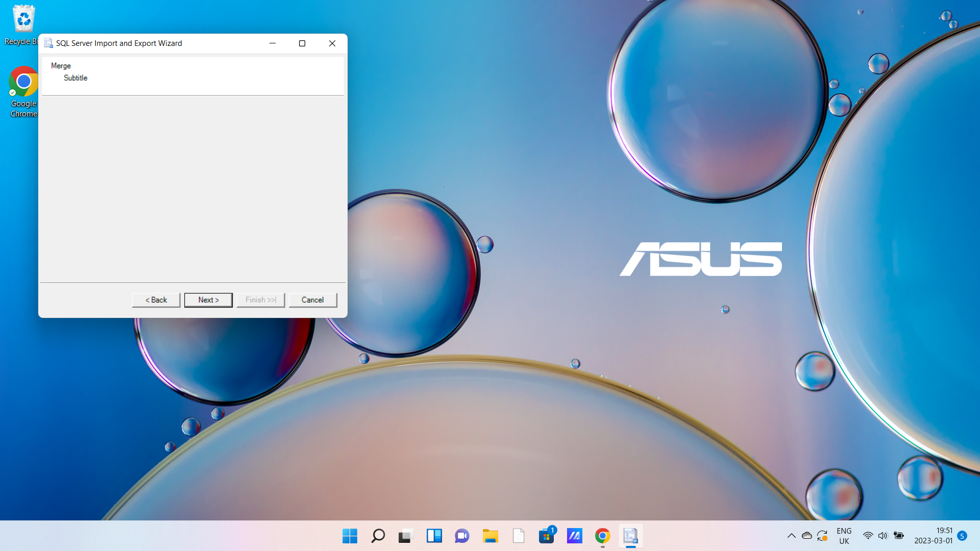Close the SQL Server wizard window
Screen dimensions: 980x551
332,43
